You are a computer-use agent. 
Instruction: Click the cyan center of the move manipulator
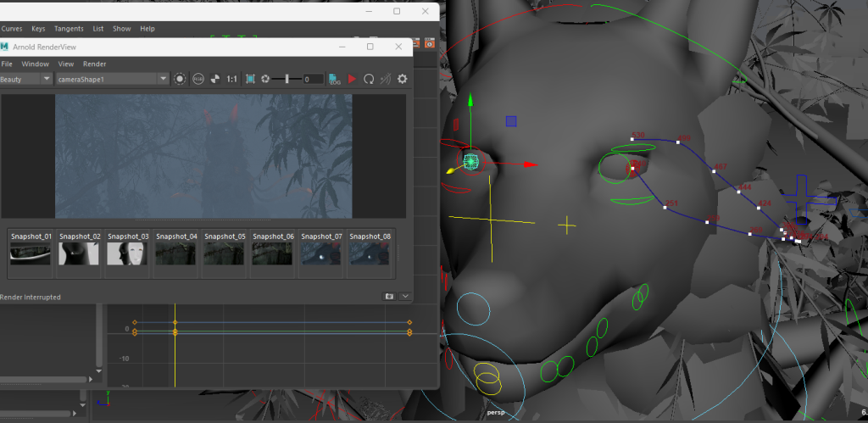click(x=470, y=162)
